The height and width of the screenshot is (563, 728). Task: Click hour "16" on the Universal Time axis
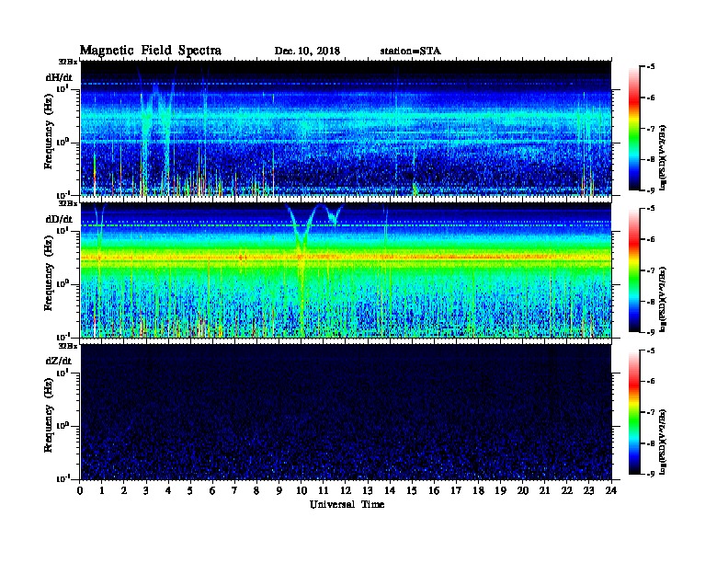point(434,491)
